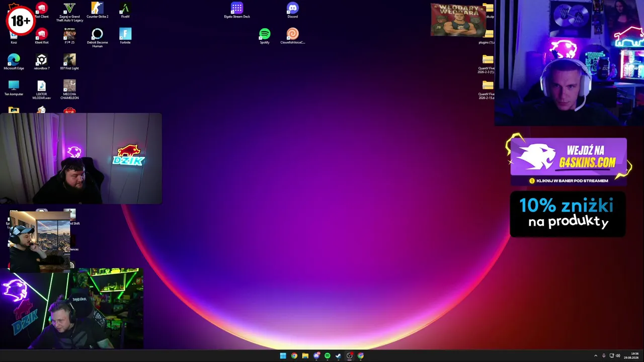644x362 pixels.
Task: Open Steam from the taskbar
Action: [339, 356]
